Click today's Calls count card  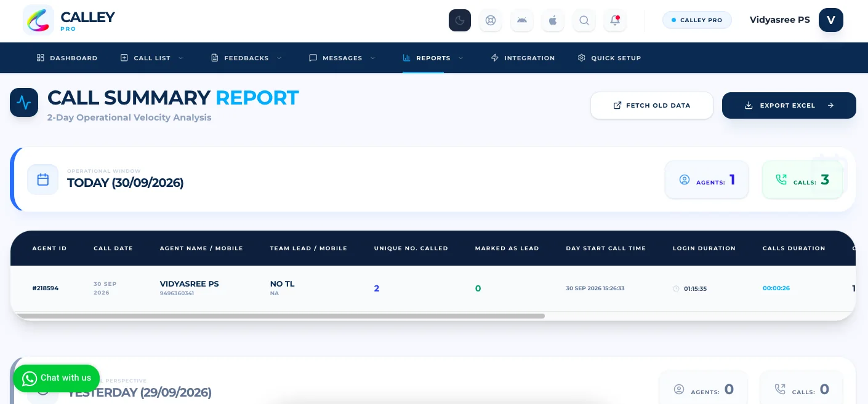tap(803, 180)
